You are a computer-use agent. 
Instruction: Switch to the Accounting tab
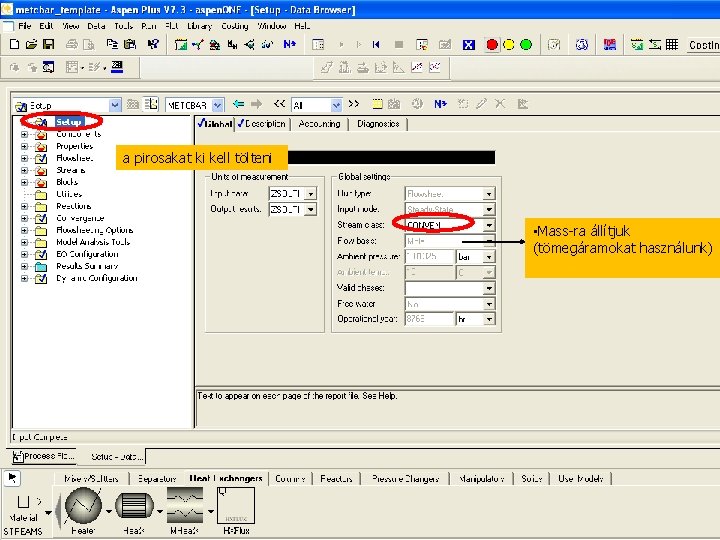point(319,124)
